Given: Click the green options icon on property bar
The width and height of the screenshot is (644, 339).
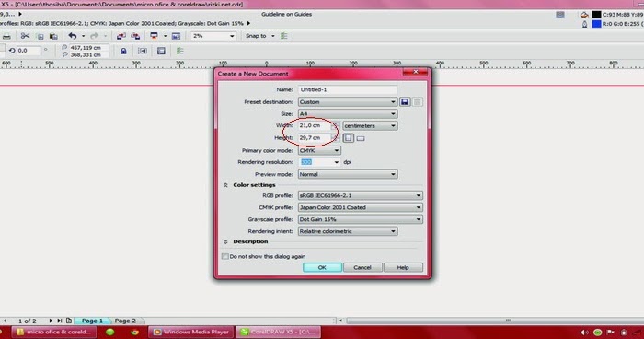Looking at the screenshot, I should [180, 51].
